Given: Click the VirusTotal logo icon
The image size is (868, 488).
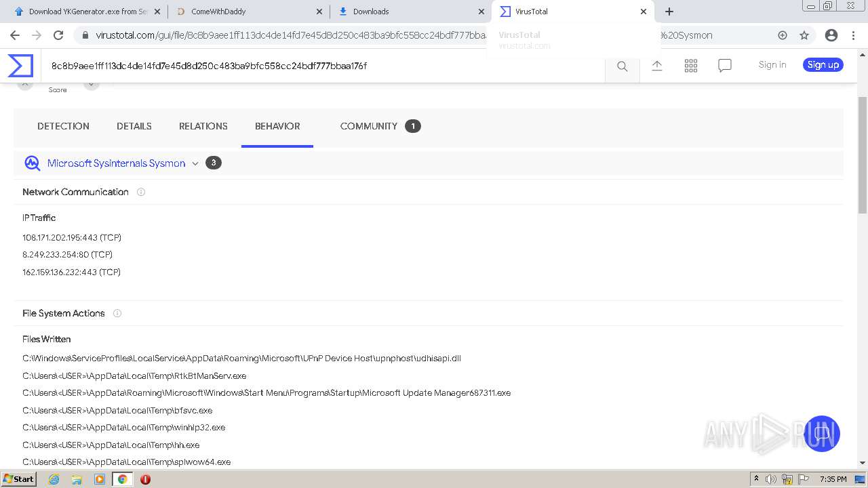Looking at the screenshot, I should tap(20, 66).
